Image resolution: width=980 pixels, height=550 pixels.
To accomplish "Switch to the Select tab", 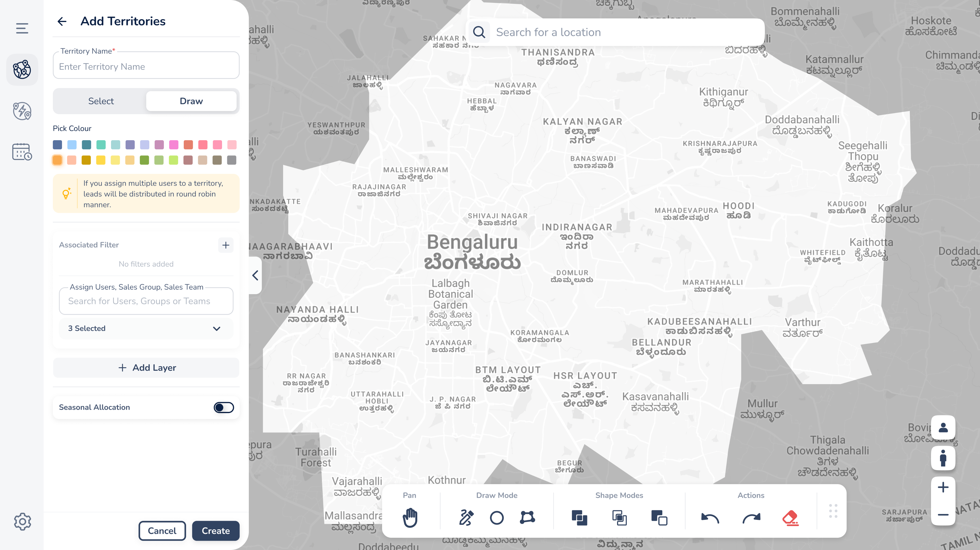I will tap(101, 101).
